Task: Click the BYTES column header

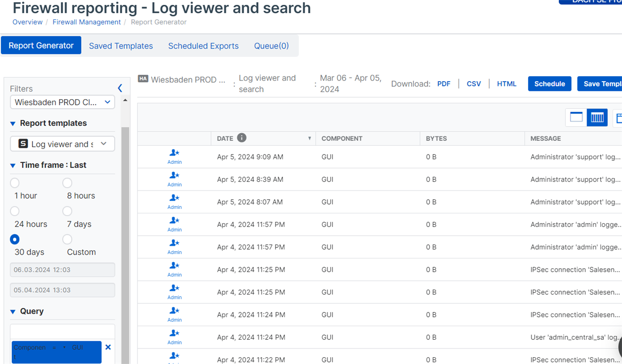Action: [436, 139]
